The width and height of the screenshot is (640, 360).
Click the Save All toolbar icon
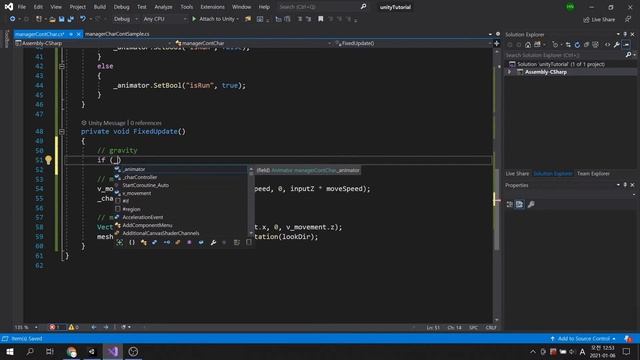coord(71,19)
